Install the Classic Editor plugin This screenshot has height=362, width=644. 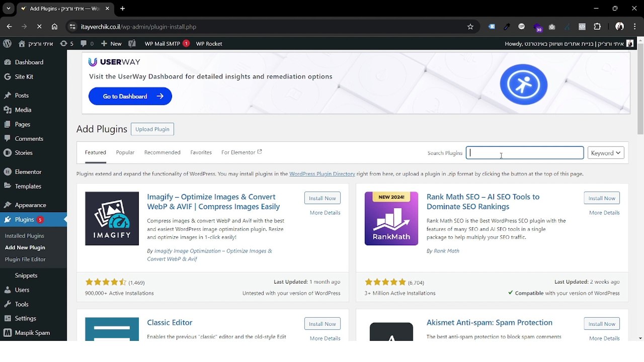click(x=323, y=324)
